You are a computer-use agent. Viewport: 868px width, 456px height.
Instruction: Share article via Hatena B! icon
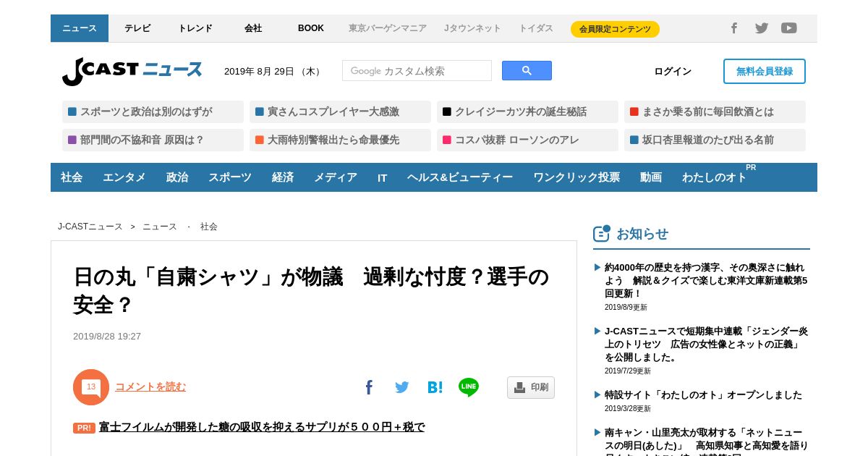pyautogui.click(x=435, y=387)
